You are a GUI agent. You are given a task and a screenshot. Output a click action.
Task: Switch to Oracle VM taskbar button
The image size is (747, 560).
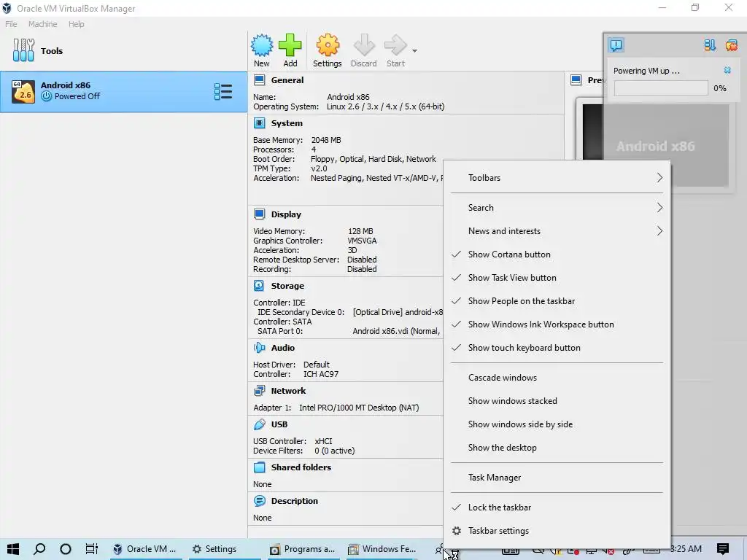point(145,549)
